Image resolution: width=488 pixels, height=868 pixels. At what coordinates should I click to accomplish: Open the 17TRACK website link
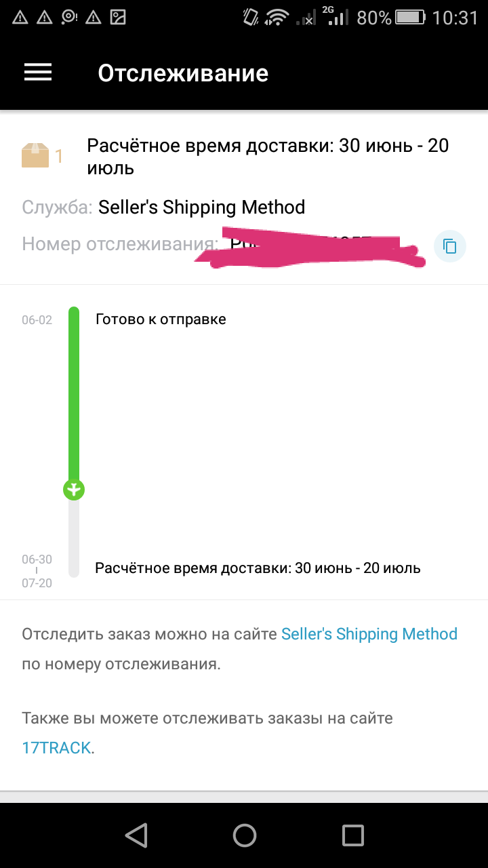(56, 747)
